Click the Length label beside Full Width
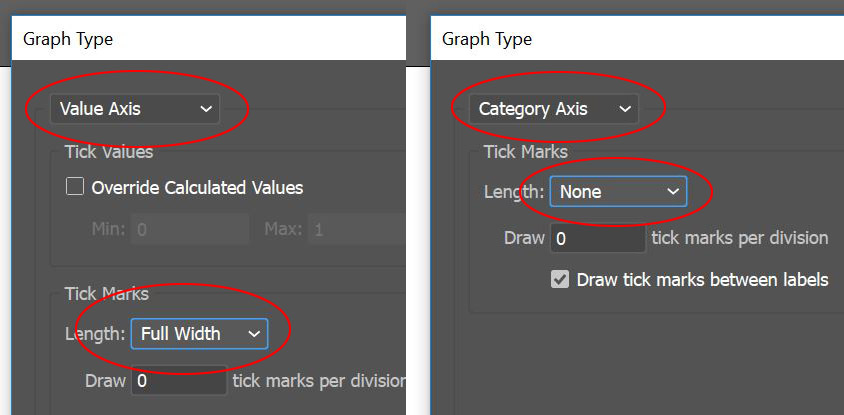 click(x=95, y=334)
